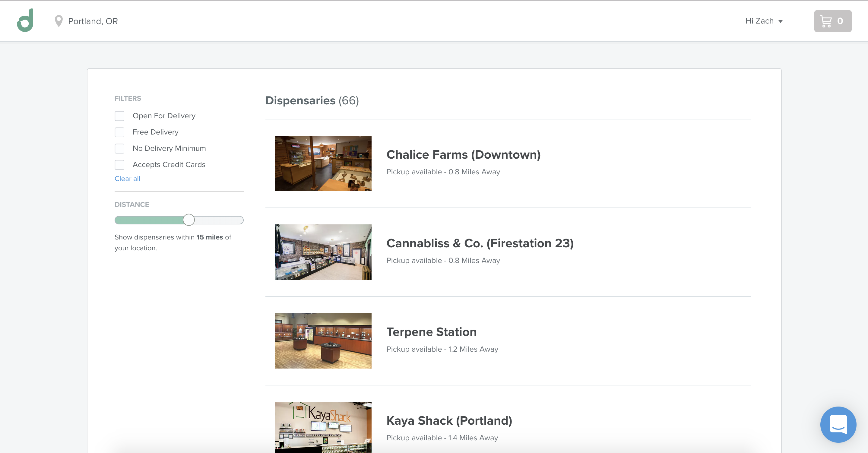Open the shopping cart
Image resolution: width=868 pixels, height=453 pixels.
coord(832,21)
